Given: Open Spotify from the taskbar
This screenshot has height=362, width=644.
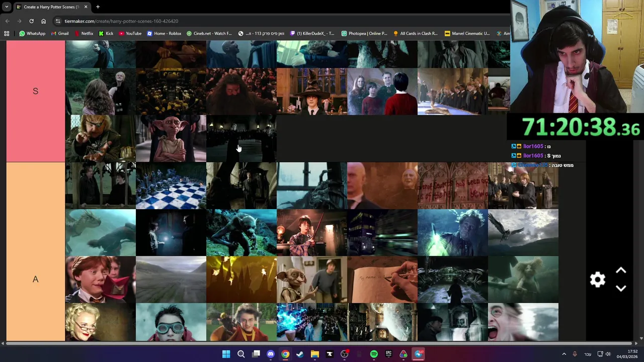Looking at the screenshot, I should (x=374, y=354).
